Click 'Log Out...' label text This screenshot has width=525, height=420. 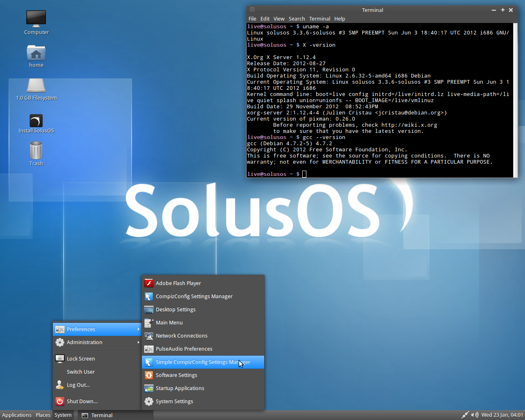(78, 385)
